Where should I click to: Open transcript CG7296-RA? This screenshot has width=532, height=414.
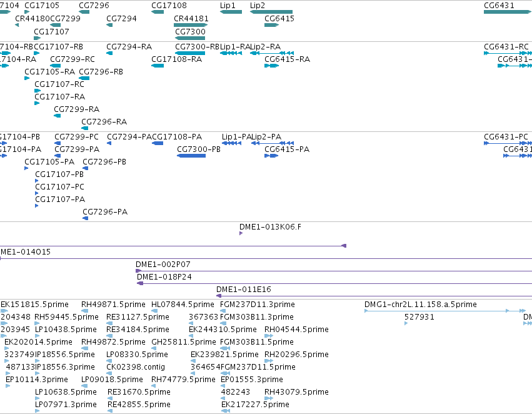104,121
